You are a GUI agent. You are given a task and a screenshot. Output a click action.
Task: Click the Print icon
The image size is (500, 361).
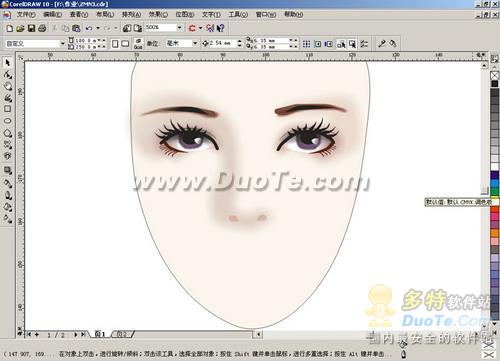(x=42, y=28)
